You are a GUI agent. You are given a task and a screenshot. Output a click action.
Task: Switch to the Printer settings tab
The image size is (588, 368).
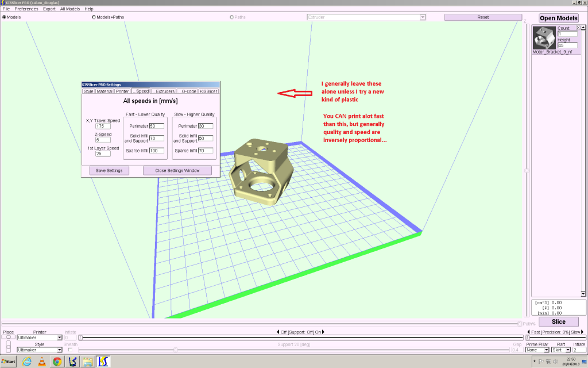click(122, 91)
